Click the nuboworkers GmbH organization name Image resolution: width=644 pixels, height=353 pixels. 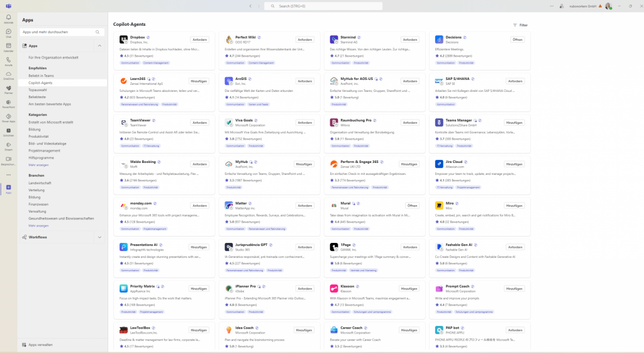click(583, 6)
